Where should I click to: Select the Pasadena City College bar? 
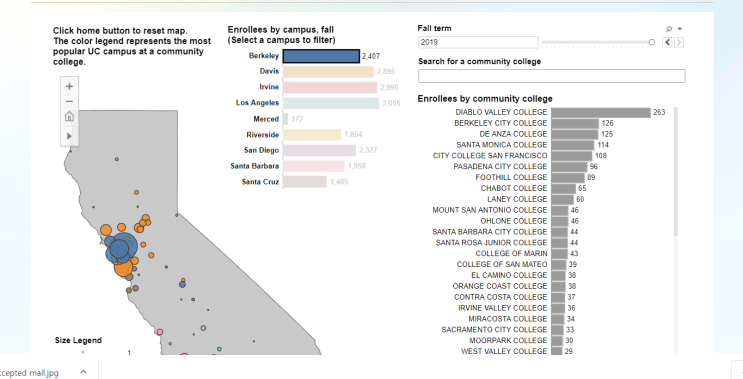tap(570, 167)
